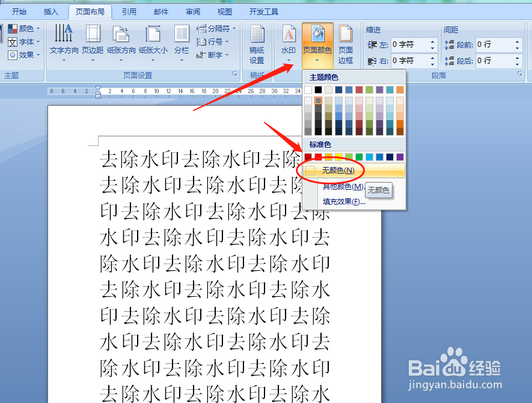Open the 稿纸设置 manuscript paper settings
Viewport: 532px width, 403px height.
(257, 44)
